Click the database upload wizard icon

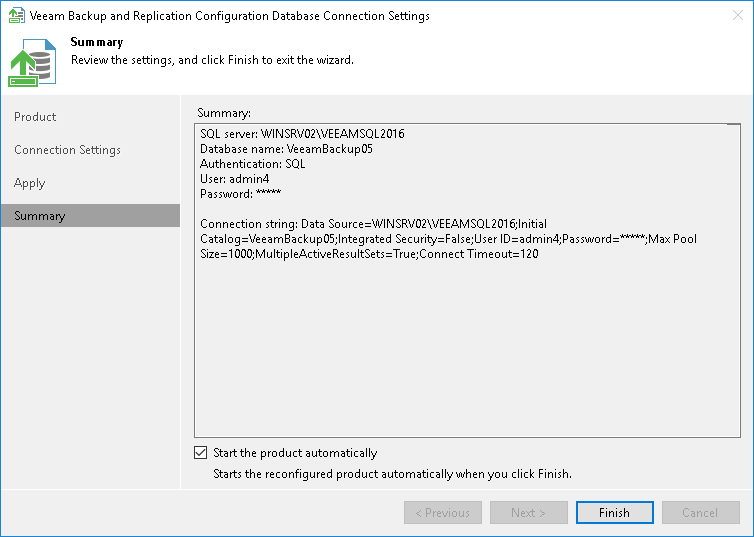pos(32,62)
